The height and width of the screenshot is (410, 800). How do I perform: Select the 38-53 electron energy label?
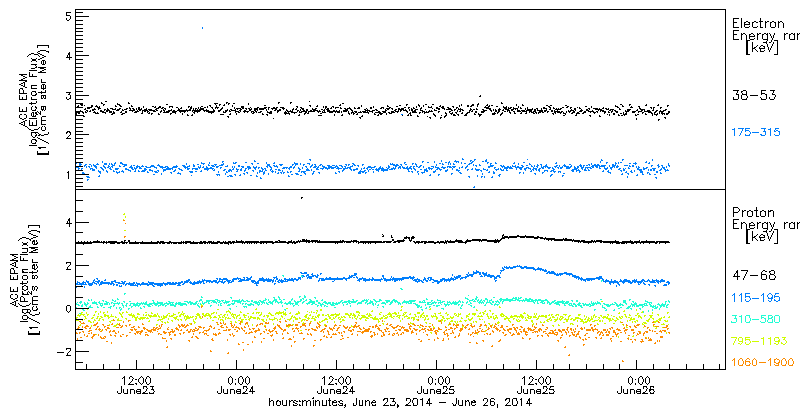coord(753,95)
